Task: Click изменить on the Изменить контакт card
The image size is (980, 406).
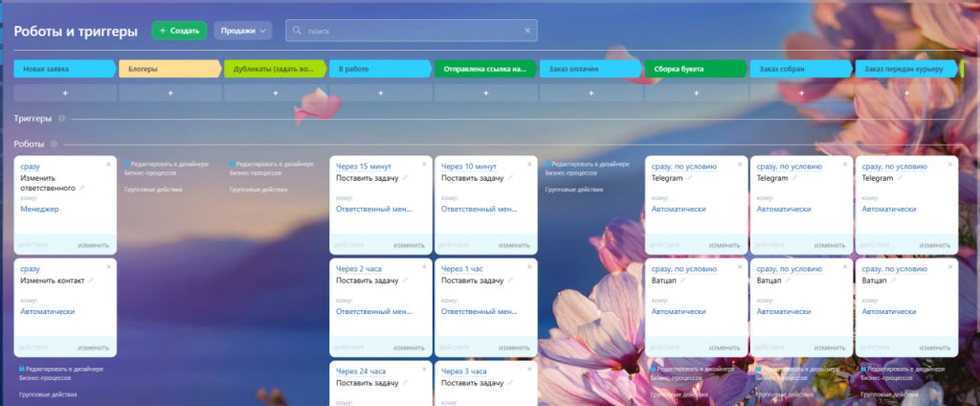Action: tap(93, 348)
